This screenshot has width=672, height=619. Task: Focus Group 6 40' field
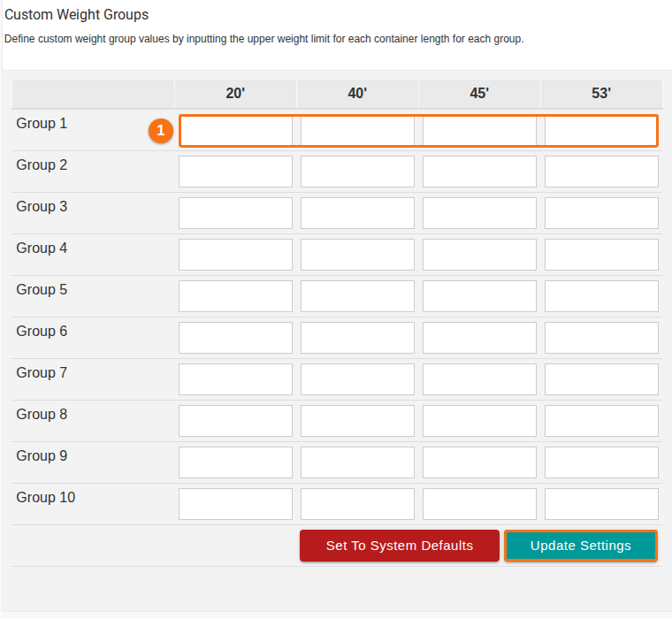click(x=357, y=338)
